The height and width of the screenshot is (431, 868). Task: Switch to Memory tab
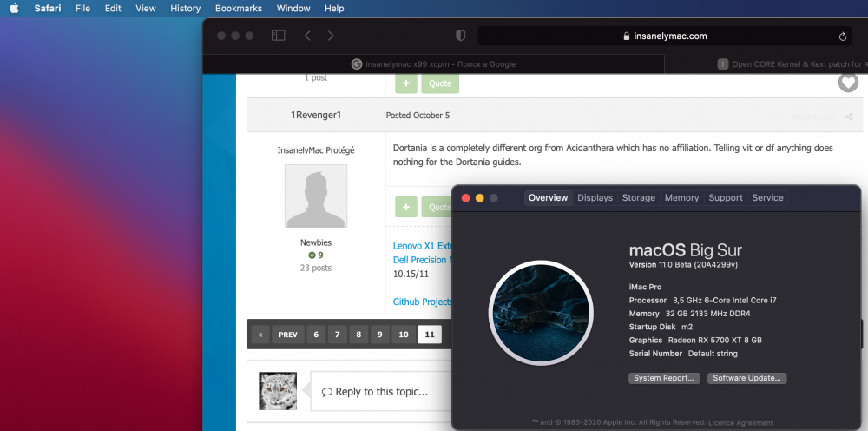681,198
